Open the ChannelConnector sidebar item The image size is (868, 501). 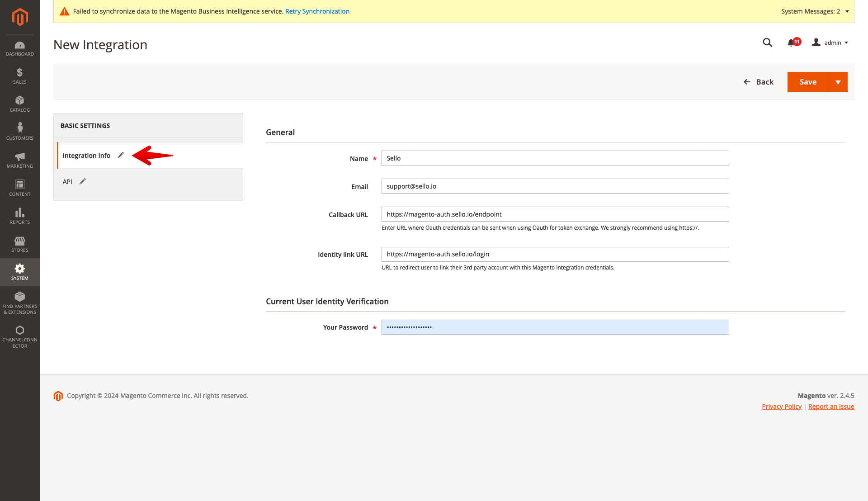(x=20, y=337)
